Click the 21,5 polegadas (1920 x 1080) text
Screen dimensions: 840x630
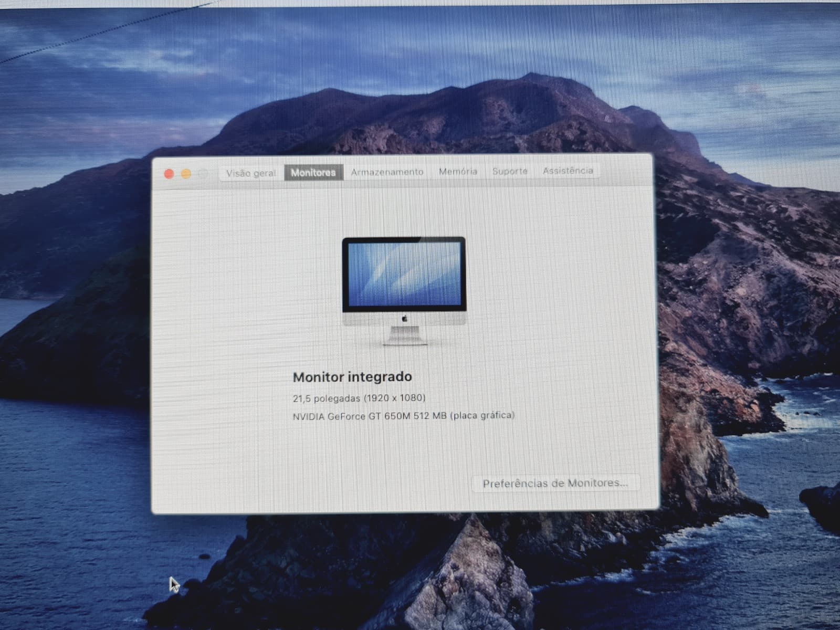[x=359, y=398]
